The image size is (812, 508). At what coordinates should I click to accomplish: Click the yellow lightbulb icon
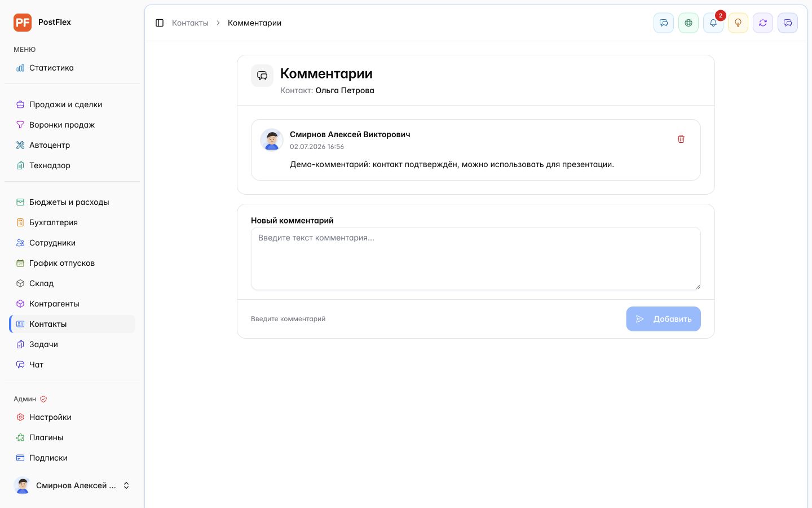738,23
